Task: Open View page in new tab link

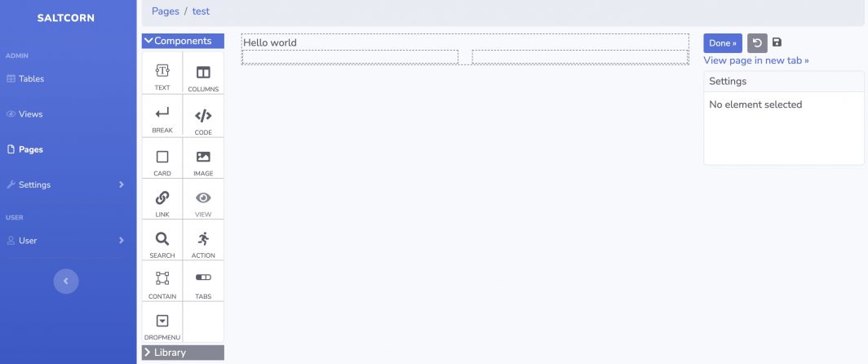Action: click(755, 60)
